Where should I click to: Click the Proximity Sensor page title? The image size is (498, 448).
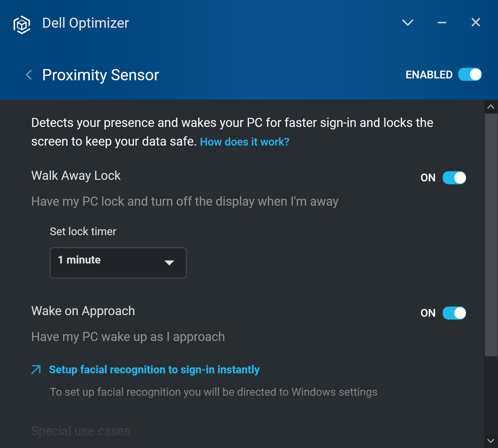point(101,75)
